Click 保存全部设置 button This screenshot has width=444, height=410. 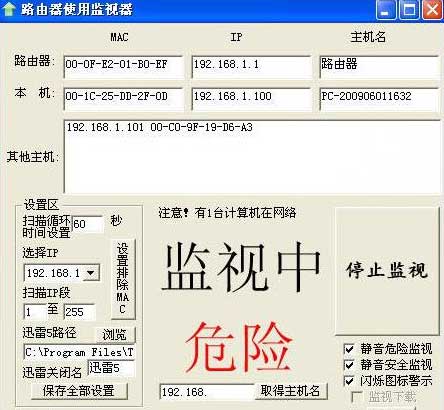pyautogui.click(x=79, y=391)
